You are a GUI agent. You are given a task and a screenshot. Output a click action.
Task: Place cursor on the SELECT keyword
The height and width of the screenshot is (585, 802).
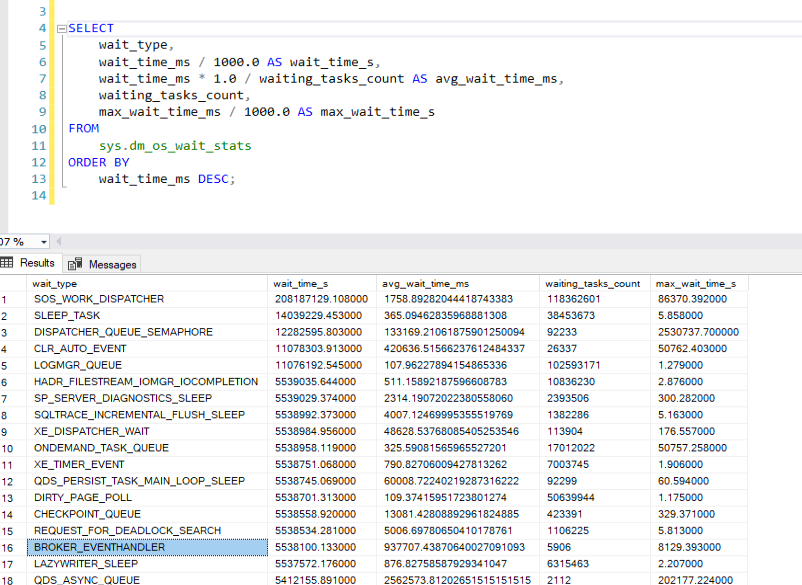click(x=88, y=28)
